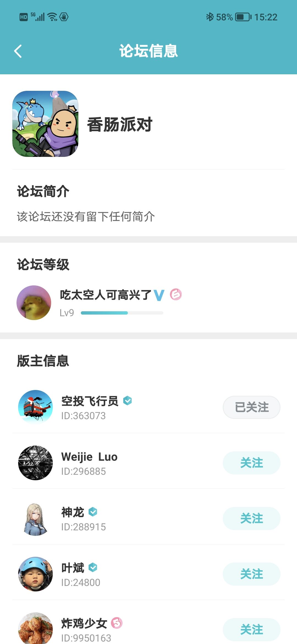The image size is (297, 644).
Task: Follow Weijie Luo with 关注 button
Action: pyautogui.click(x=251, y=463)
